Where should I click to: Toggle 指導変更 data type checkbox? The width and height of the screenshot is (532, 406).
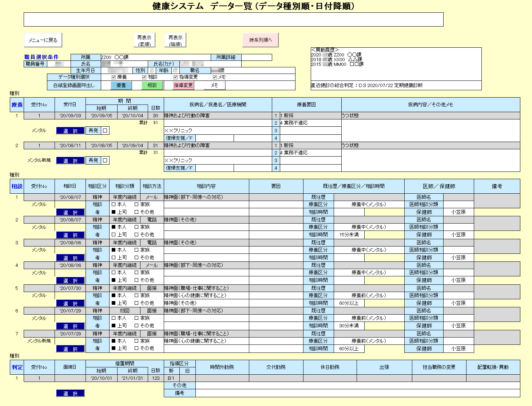point(175,77)
